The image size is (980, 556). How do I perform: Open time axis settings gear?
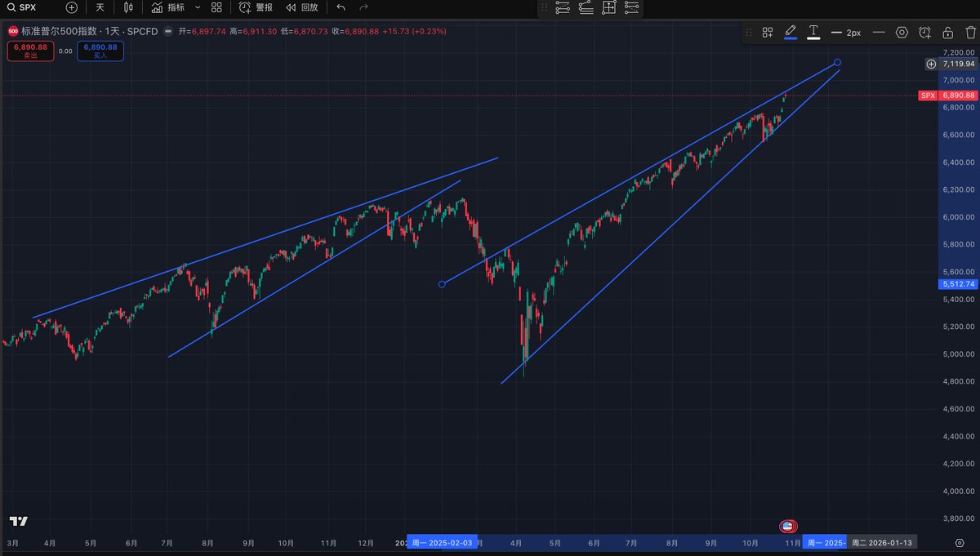tap(960, 542)
